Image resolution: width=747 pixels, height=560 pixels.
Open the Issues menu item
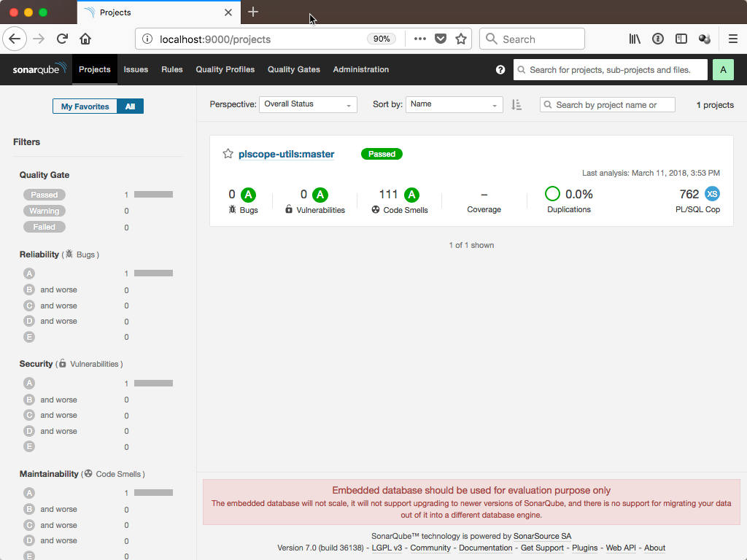pos(136,69)
